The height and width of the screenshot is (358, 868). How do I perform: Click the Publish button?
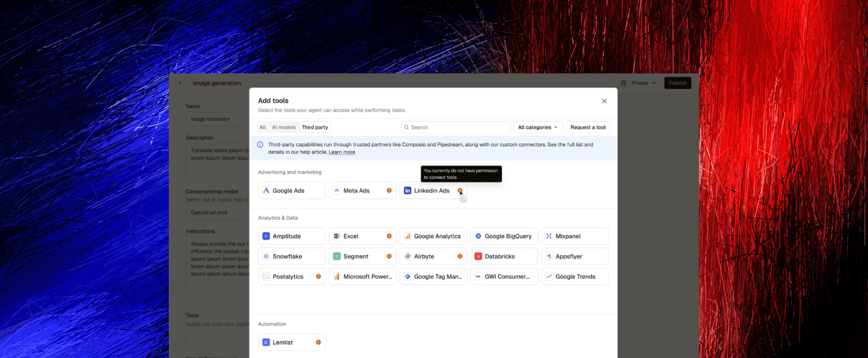[x=678, y=83]
